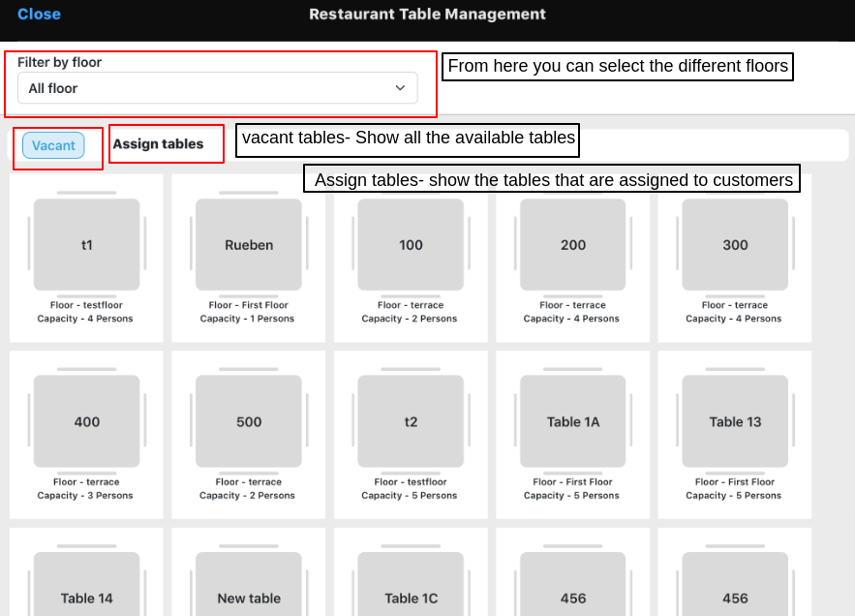Select the Rueben table
This screenshot has width=855, height=616.
[249, 244]
